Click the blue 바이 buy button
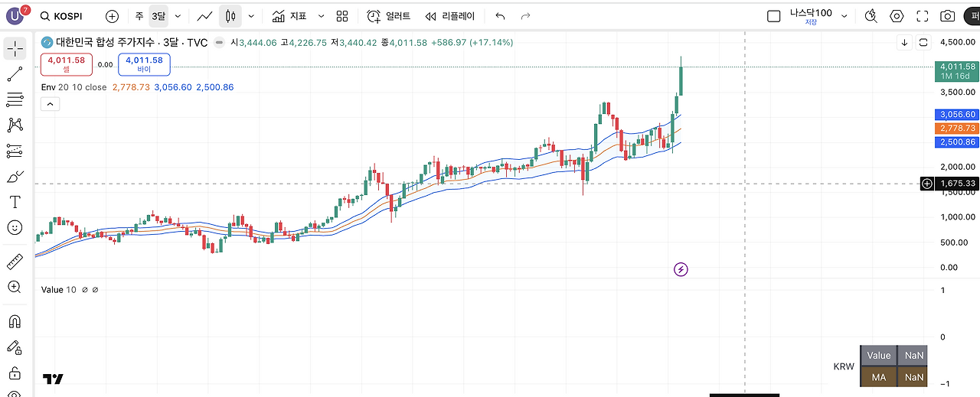 tap(144, 65)
